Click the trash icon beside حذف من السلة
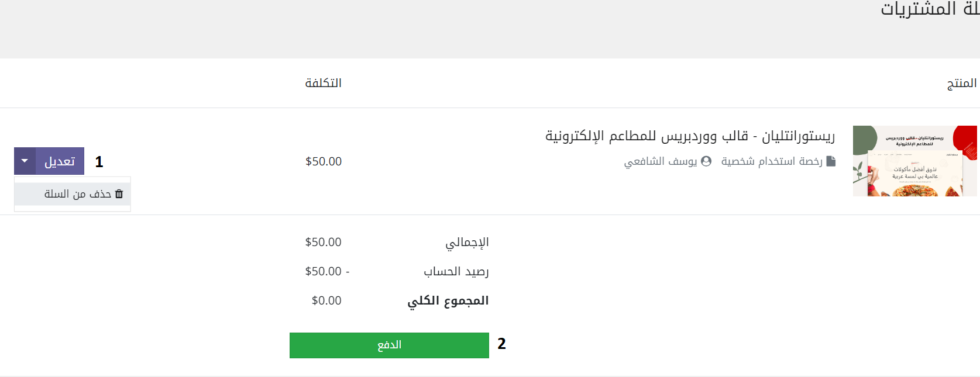This screenshot has width=980, height=377. (x=119, y=194)
